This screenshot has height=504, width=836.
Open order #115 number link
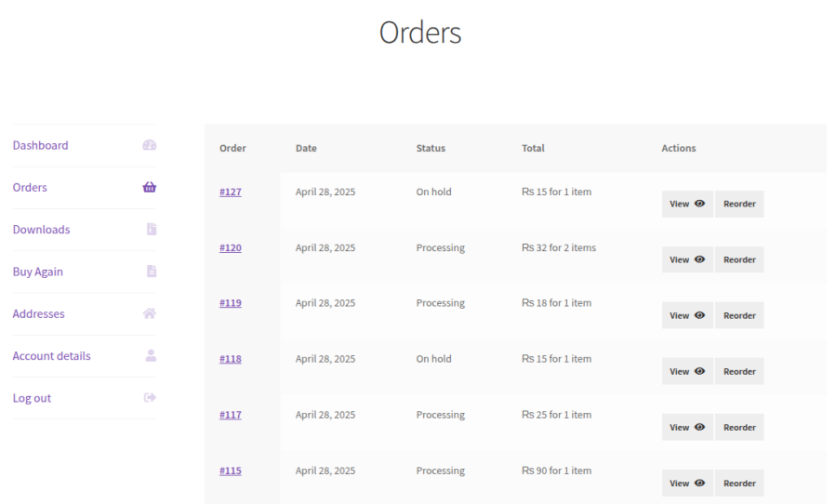click(x=231, y=471)
